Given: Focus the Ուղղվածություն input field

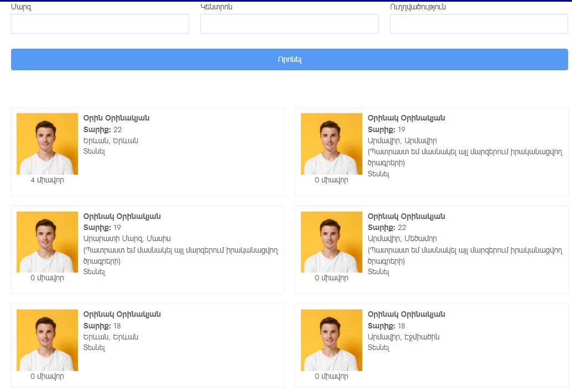Looking at the screenshot, I should pyautogui.click(x=479, y=24).
